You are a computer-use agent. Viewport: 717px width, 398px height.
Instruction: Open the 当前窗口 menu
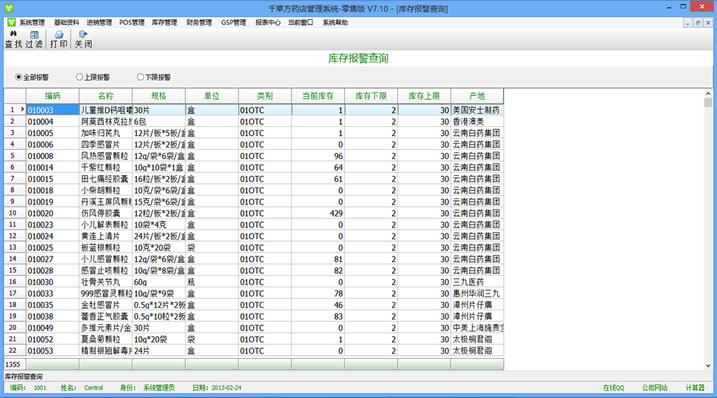(300, 22)
